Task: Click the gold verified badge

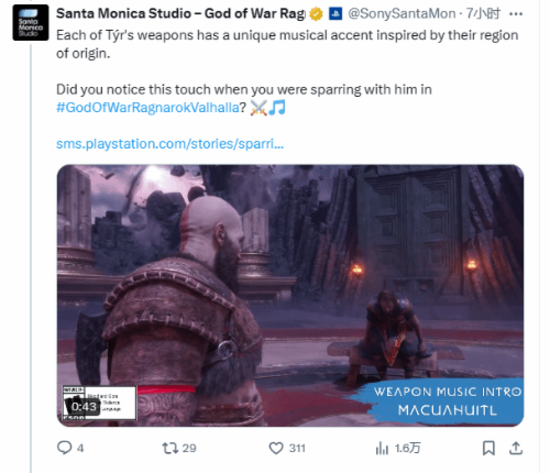Action: [x=316, y=14]
